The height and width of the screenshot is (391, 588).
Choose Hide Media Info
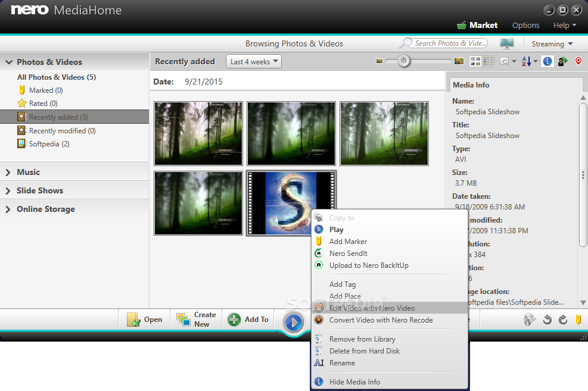[390, 381]
